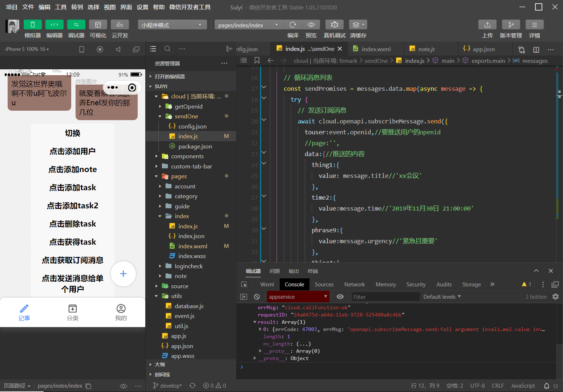Switch to the 问题 panel tab
Viewport: 563px width, 392px height.
coord(275,271)
